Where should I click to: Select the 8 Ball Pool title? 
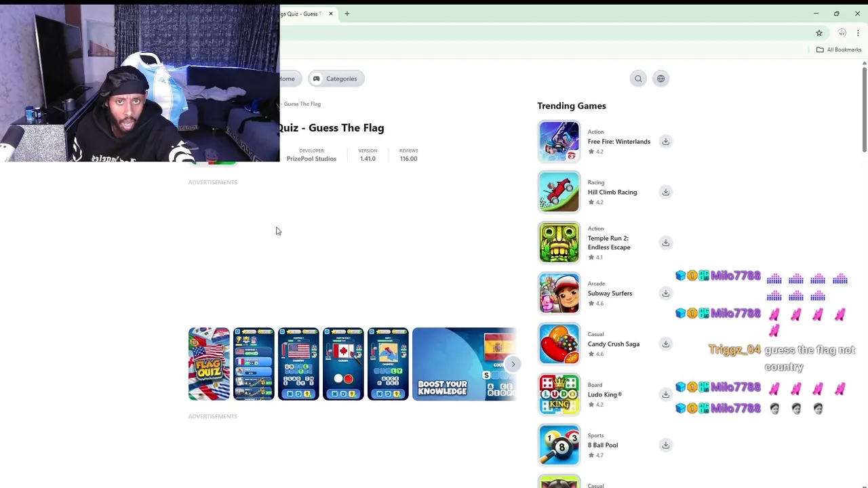click(603, 445)
